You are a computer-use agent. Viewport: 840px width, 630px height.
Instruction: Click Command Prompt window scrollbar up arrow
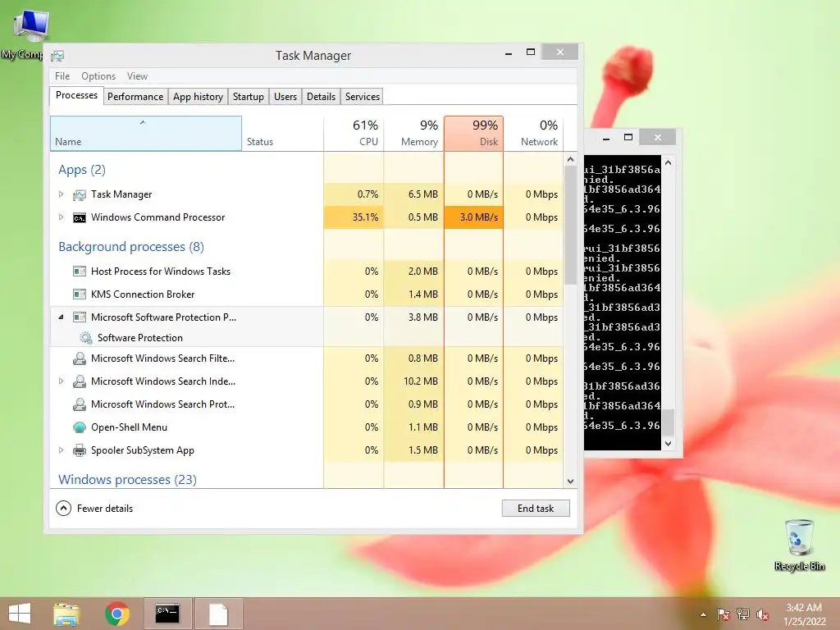point(668,162)
